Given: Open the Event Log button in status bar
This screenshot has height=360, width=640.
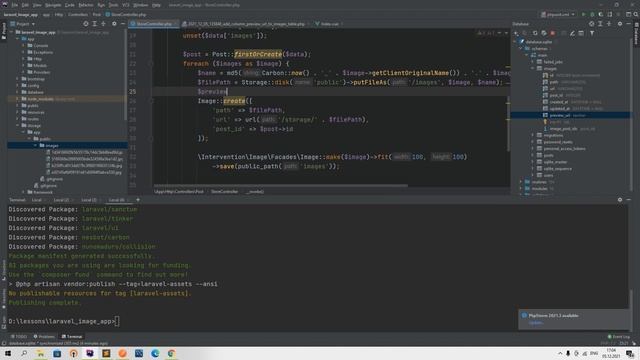Looking at the screenshot, I should pos(619,336).
